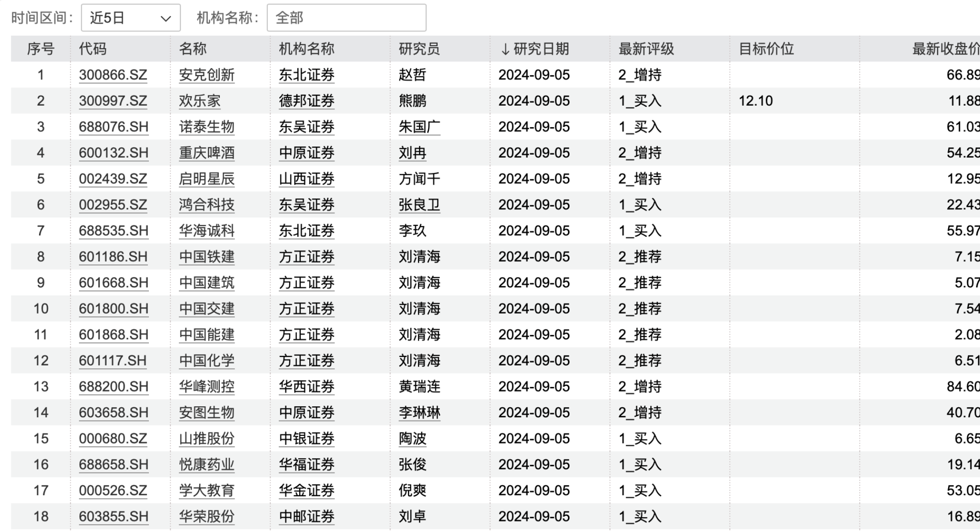Open the 华西证券 institution link
This screenshot has width=980, height=531.
(x=306, y=387)
